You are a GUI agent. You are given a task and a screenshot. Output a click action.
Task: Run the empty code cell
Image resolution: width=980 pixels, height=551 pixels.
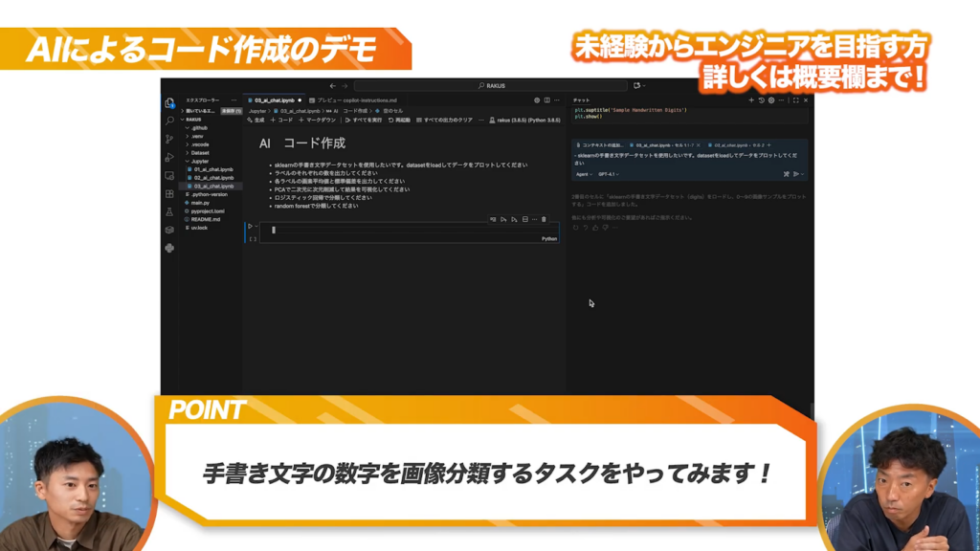[251, 227]
